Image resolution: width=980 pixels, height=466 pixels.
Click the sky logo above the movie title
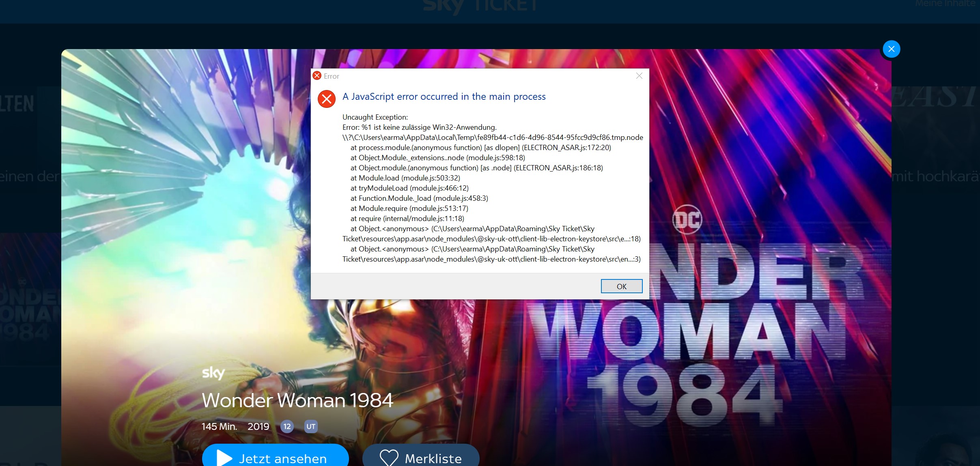(213, 373)
